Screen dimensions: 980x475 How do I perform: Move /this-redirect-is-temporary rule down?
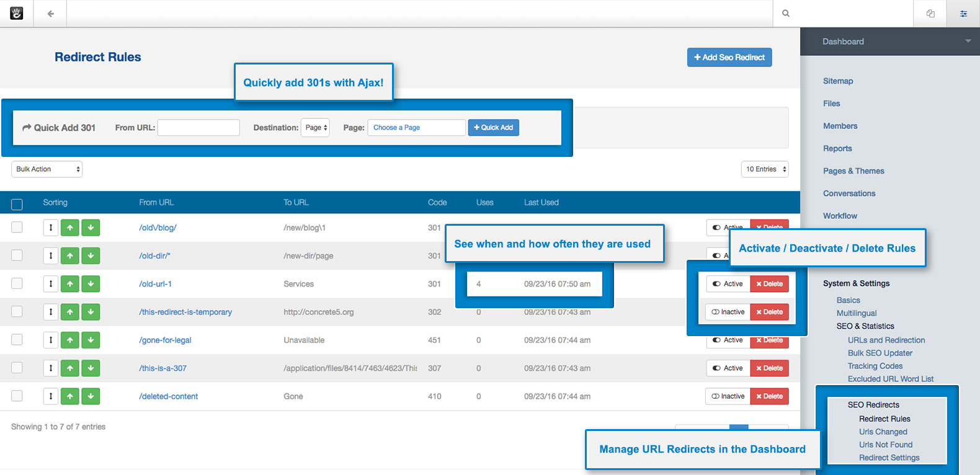click(91, 312)
